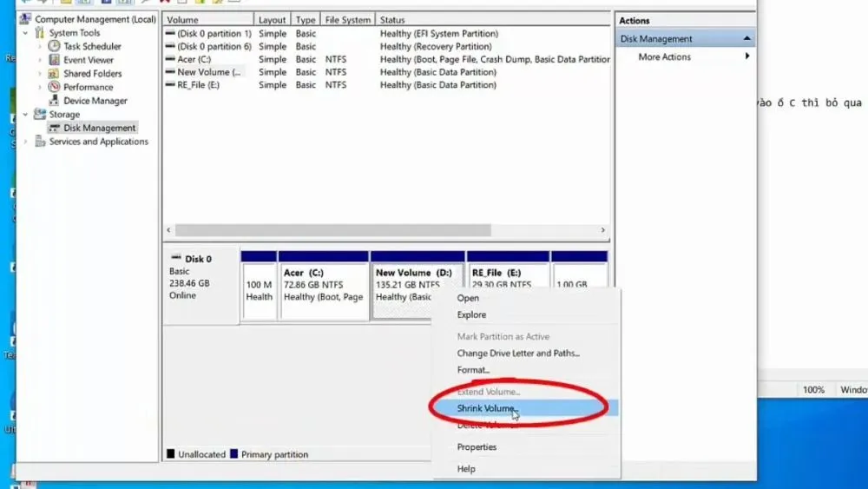The width and height of the screenshot is (868, 489).
Task: Choose Shrink Volume from the context menu
Action: (486, 407)
